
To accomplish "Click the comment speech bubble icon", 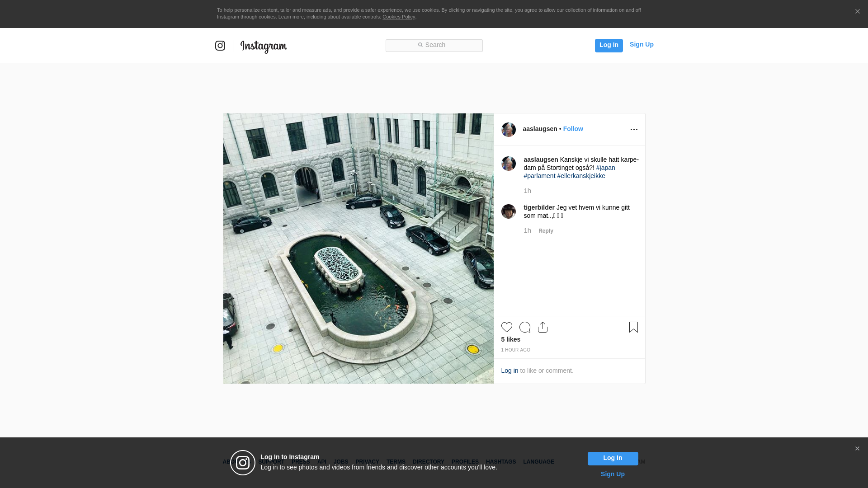I will pos(525,327).
